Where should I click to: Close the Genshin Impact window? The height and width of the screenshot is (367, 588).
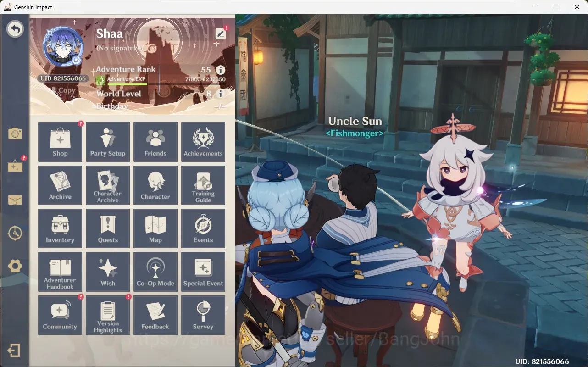pos(577,7)
